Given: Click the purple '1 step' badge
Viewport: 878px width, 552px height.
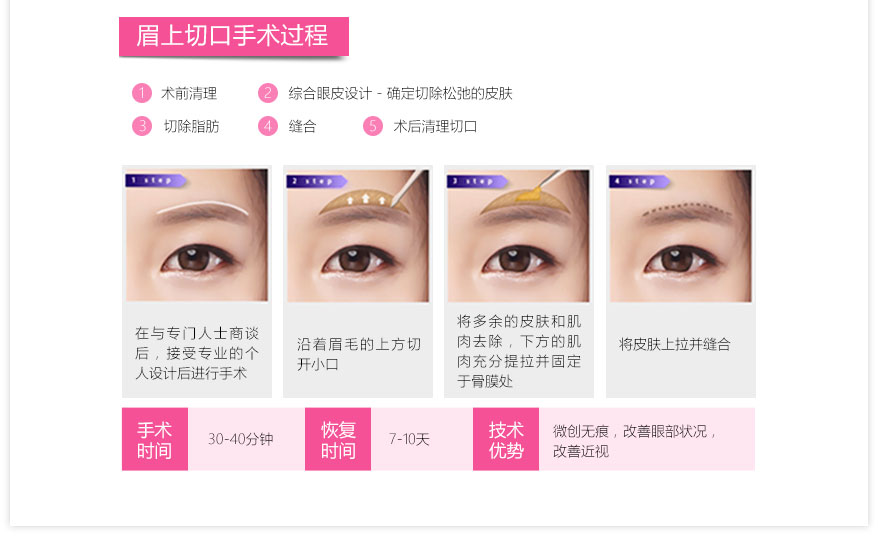Looking at the screenshot, I should tap(156, 180).
